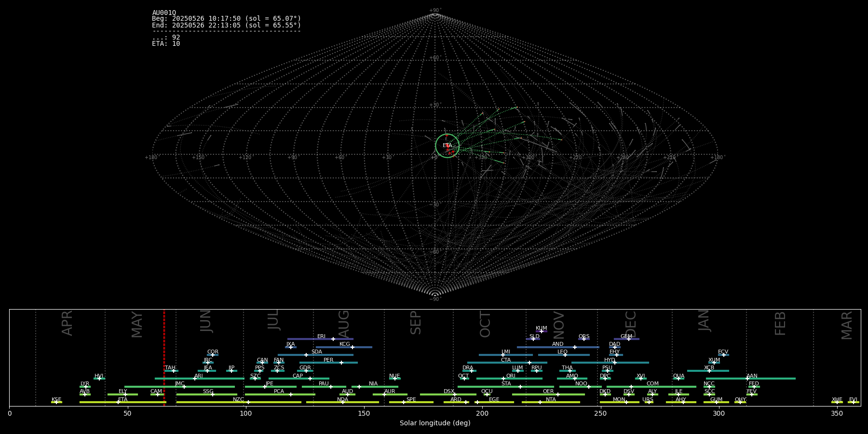The height and width of the screenshot is (434, 868).
Task: Click the AUR shower label
Action: [x=390, y=392]
